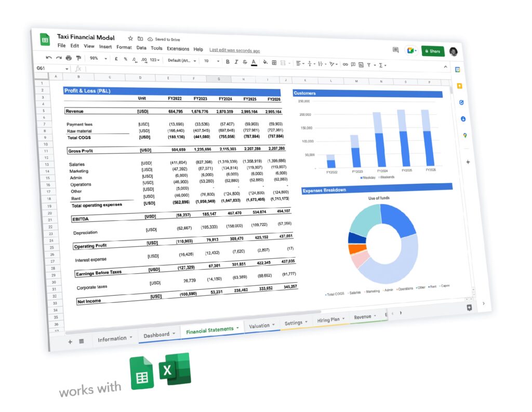Screen dimensions: 532x412
Task: Open the font family Default dropdown
Action: (x=182, y=60)
